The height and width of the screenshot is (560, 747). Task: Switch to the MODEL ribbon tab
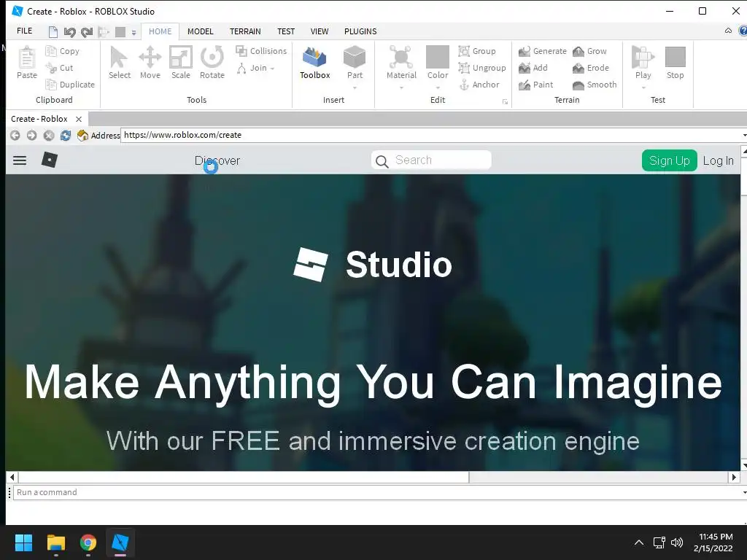(201, 31)
